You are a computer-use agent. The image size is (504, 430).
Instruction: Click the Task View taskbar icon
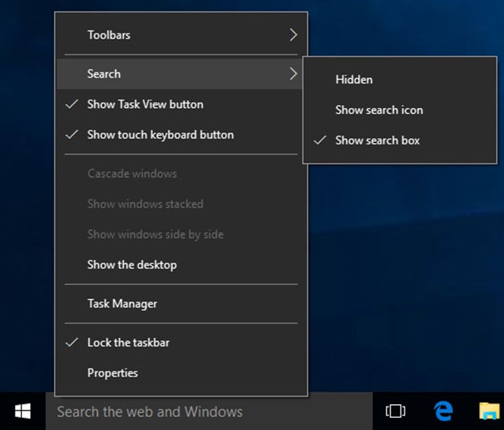[x=395, y=411]
